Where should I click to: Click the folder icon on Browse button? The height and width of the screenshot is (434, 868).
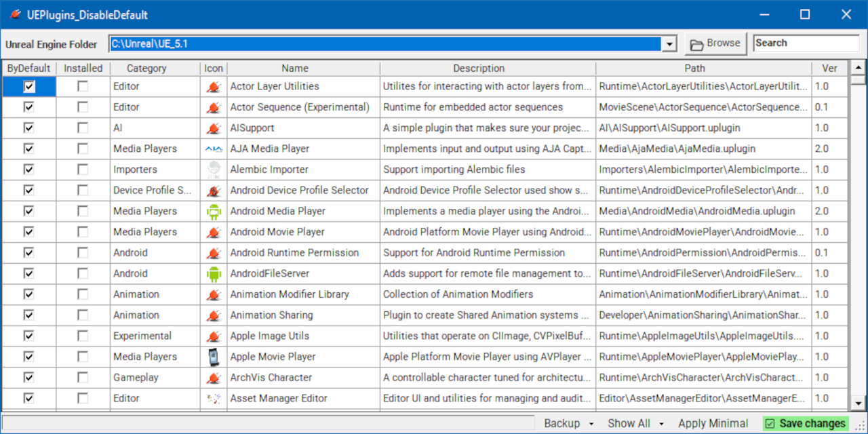tap(696, 45)
